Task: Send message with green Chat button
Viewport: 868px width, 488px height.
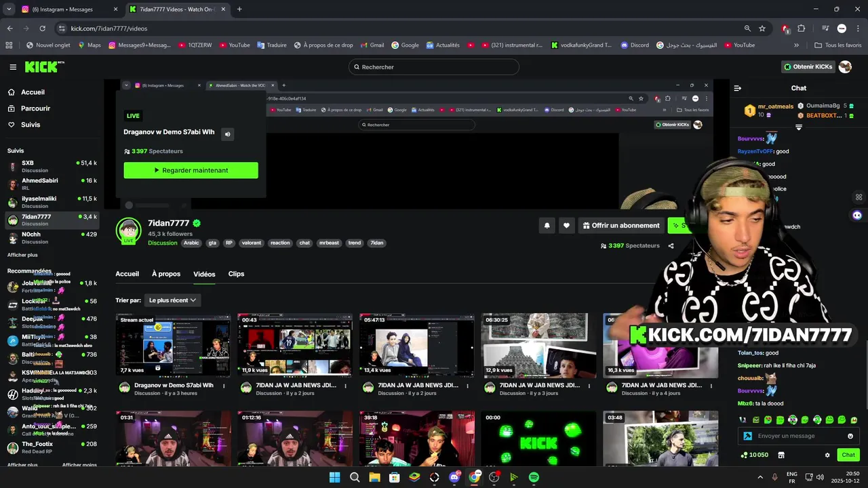Action: click(848, 455)
